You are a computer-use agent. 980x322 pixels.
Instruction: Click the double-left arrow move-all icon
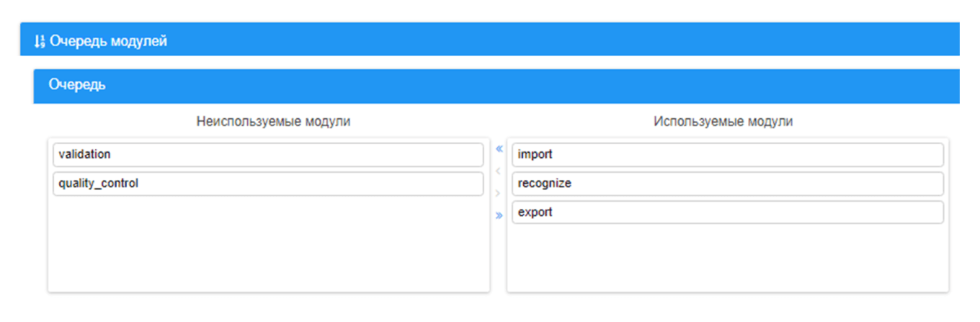pyautogui.click(x=499, y=149)
